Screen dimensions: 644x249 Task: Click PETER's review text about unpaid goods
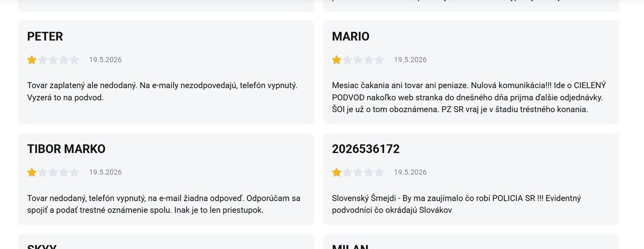click(162, 91)
